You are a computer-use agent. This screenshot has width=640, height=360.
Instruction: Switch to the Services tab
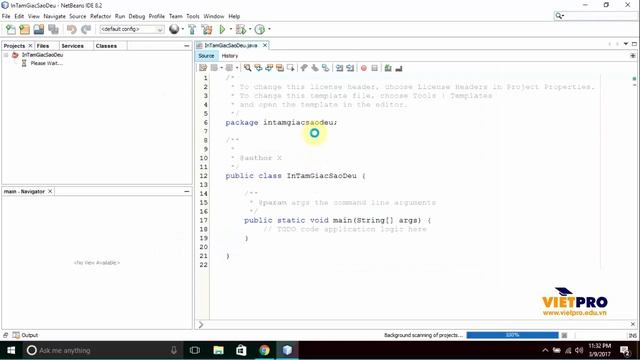coord(72,46)
